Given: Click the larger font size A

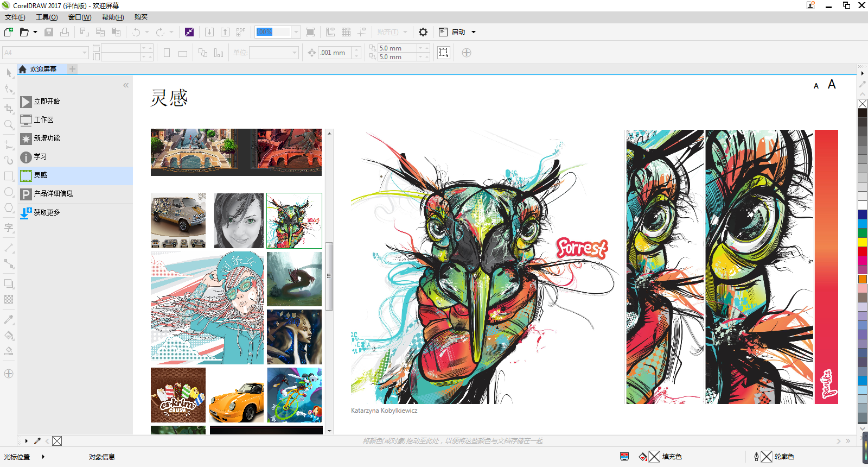Looking at the screenshot, I should click(x=832, y=85).
